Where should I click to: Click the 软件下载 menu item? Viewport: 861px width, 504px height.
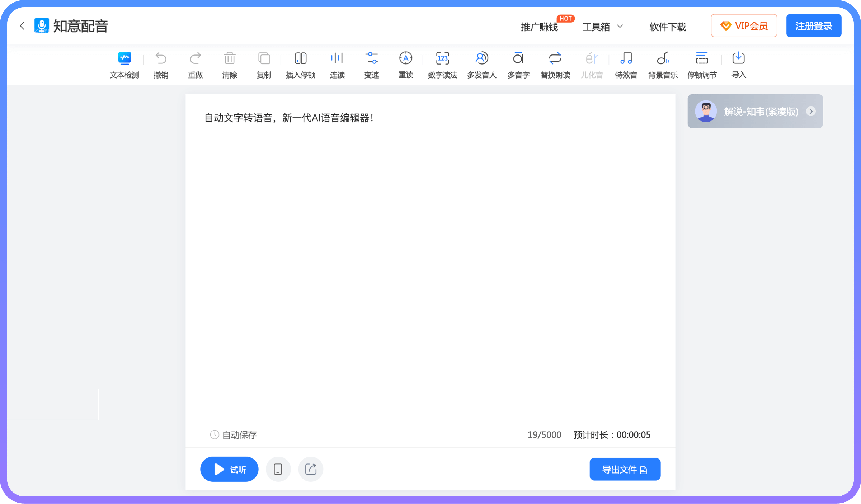pos(667,27)
